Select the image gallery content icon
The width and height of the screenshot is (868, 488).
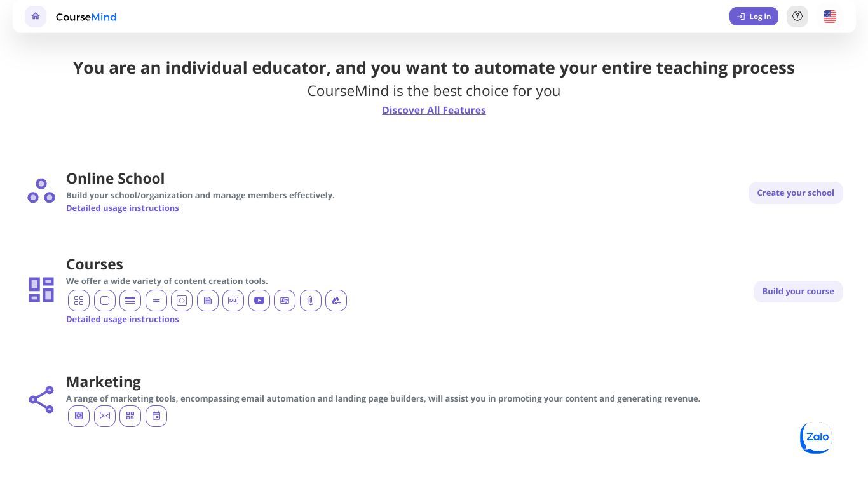pos(285,301)
